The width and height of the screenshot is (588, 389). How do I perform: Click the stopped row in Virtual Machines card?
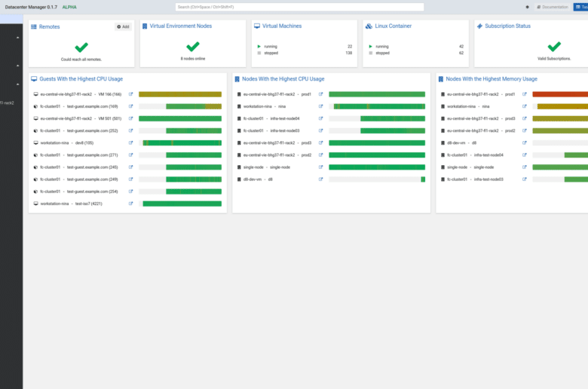pos(305,53)
